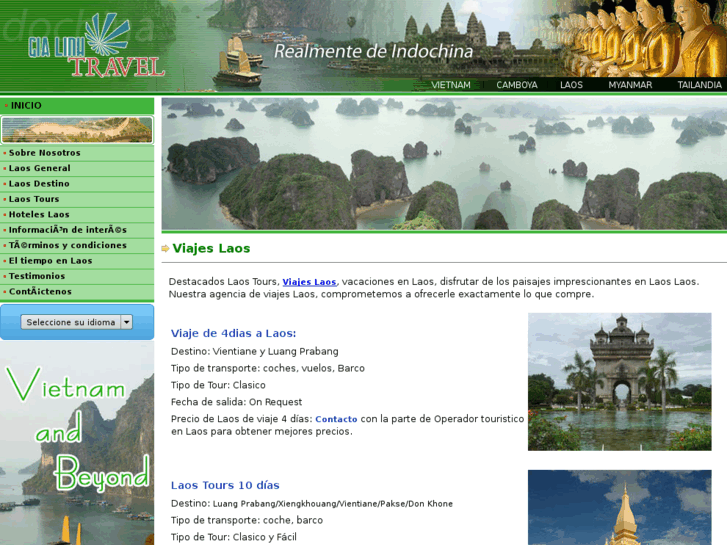Viewport: 727px width, 545px height.
Task: Click the Patuxai monument photo thumbnail
Action: click(619, 382)
